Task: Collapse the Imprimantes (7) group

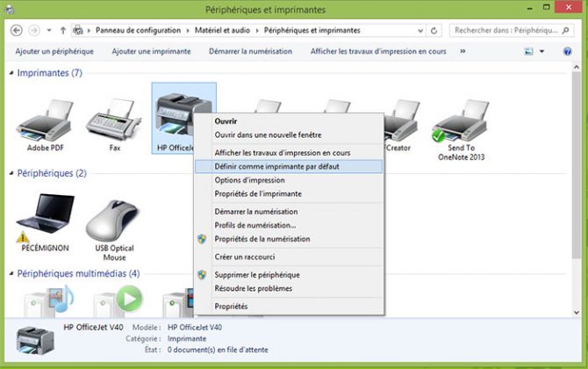Action: [11, 73]
